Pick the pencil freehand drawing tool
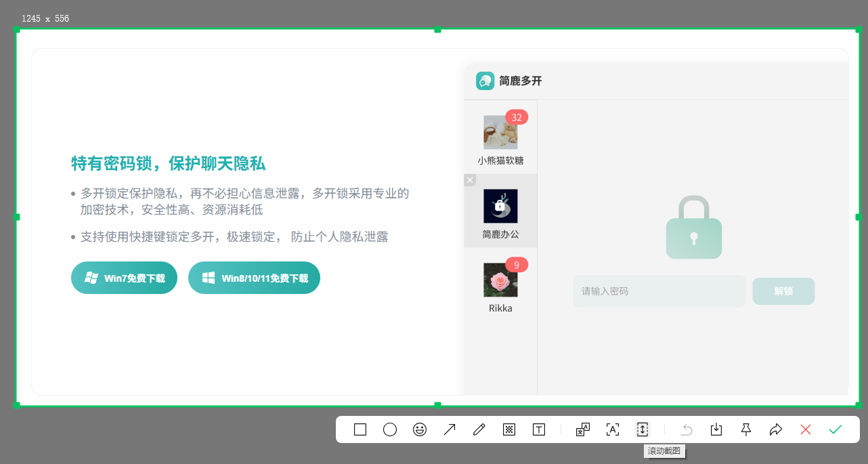 click(x=479, y=429)
